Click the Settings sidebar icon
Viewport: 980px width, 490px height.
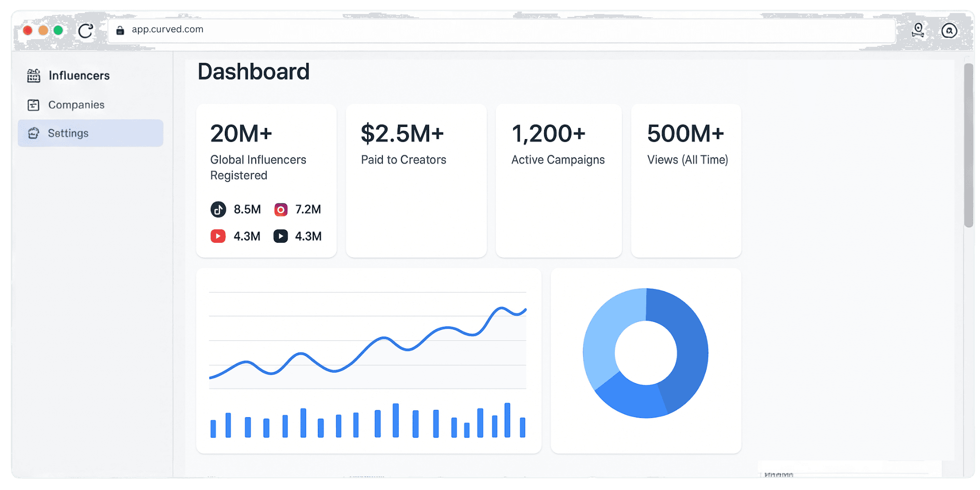[x=34, y=133]
